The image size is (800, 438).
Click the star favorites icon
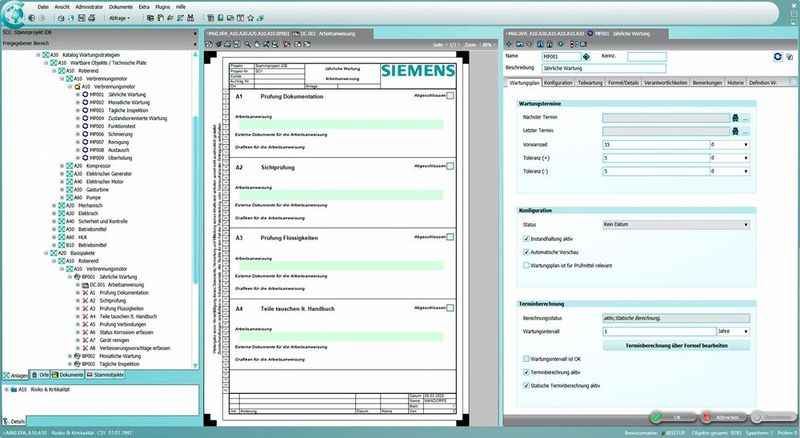pos(251,18)
